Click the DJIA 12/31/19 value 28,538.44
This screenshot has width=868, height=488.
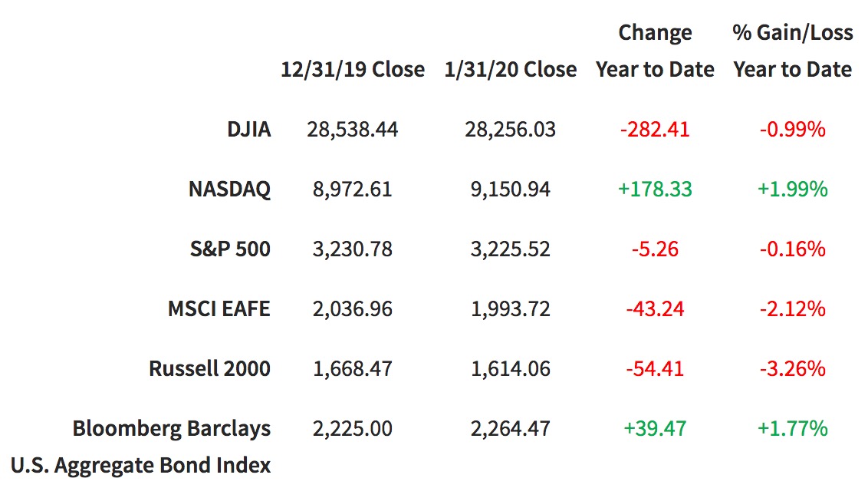353,129
